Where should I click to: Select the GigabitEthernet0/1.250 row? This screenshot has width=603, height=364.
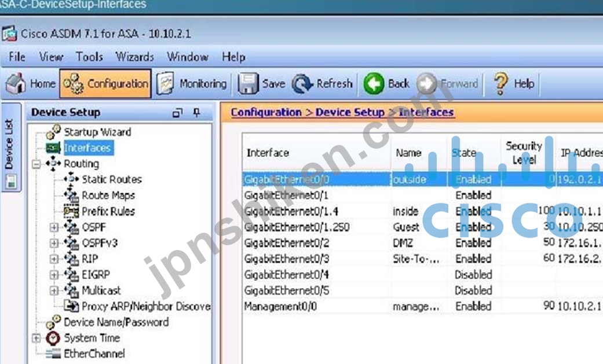[x=423, y=227]
